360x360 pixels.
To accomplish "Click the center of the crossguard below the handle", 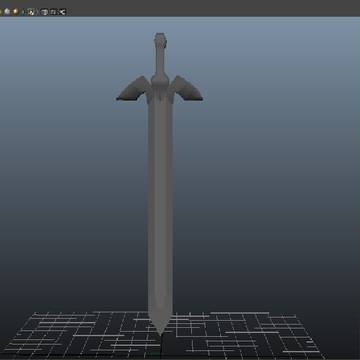I will pyautogui.click(x=160, y=87).
